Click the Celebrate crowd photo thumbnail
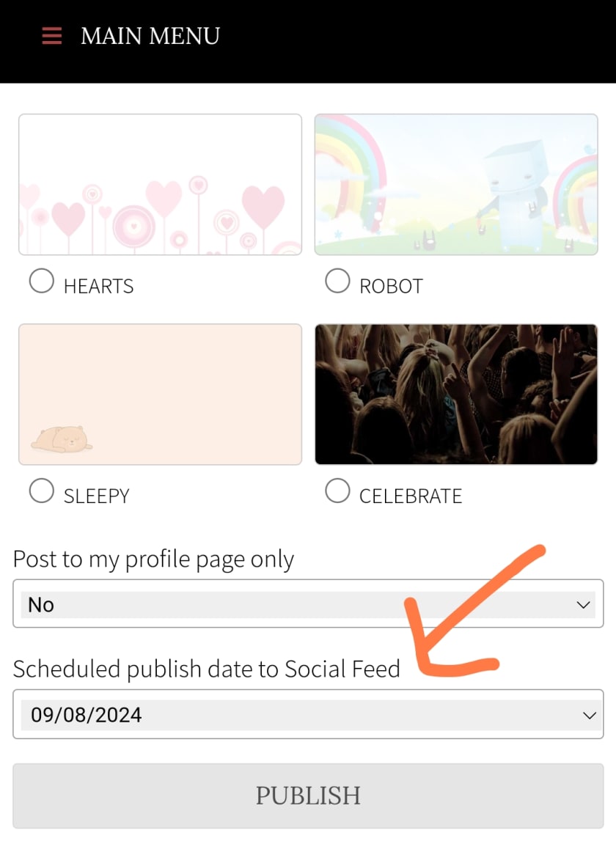The height and width of the screenshot is (855, 616). pos(456,395)
